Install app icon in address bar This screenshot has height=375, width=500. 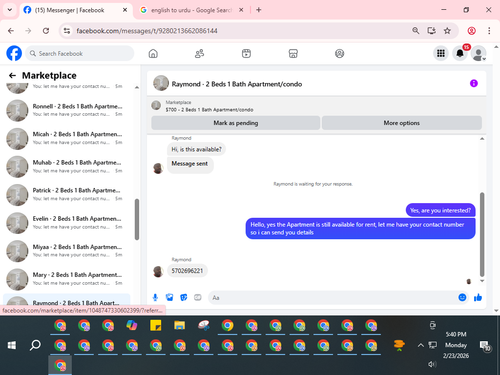[x=432, y=31]
